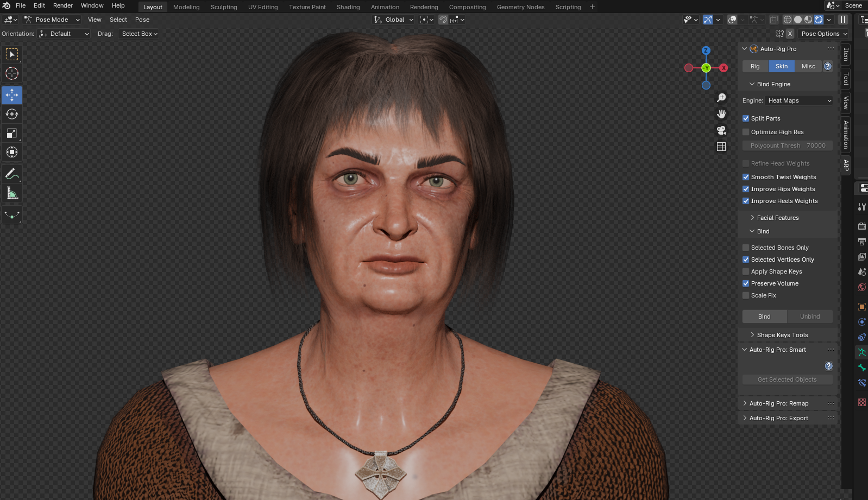Expand Auto-Rig Pro: Remap panel
This screenshot has height=500, width=868.
point(778,403)
